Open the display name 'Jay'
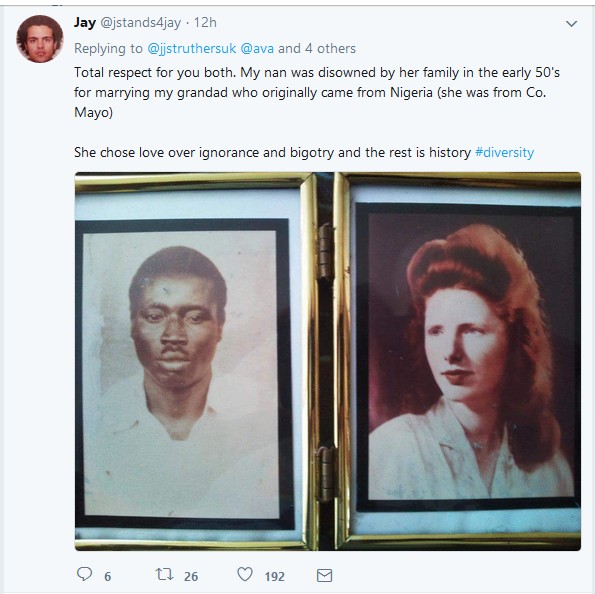The width and height of the screenshot is (595, 594). click(85, 23)
